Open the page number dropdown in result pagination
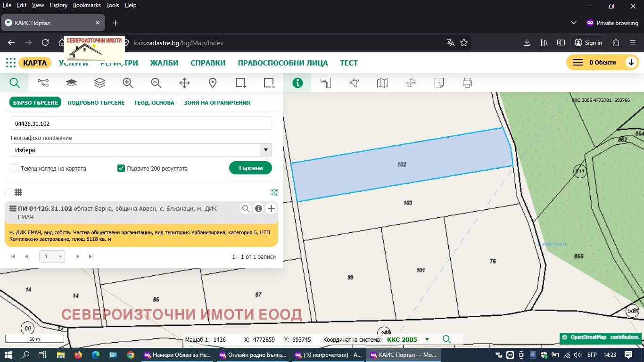 click(x=52, y=256)
